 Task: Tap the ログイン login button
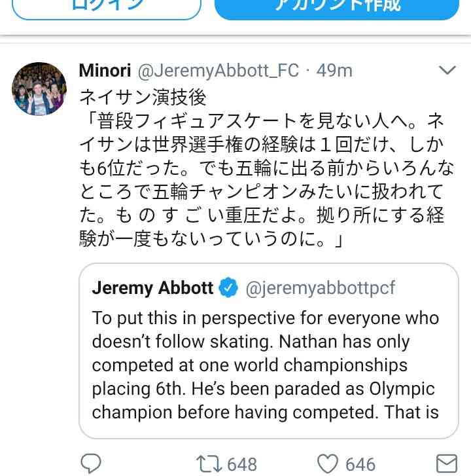click(x=107, y=8)
